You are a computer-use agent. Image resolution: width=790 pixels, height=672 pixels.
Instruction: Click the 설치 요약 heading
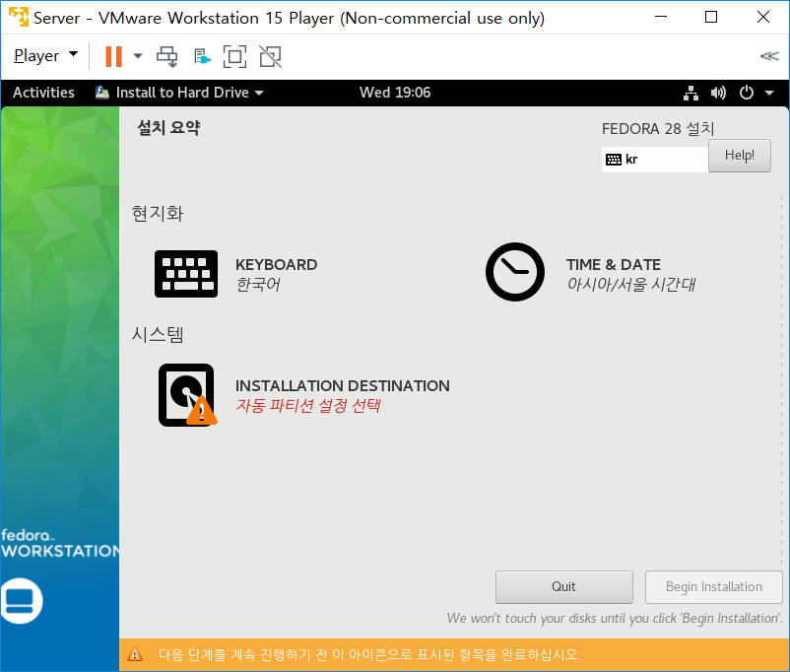pos(168,127)
